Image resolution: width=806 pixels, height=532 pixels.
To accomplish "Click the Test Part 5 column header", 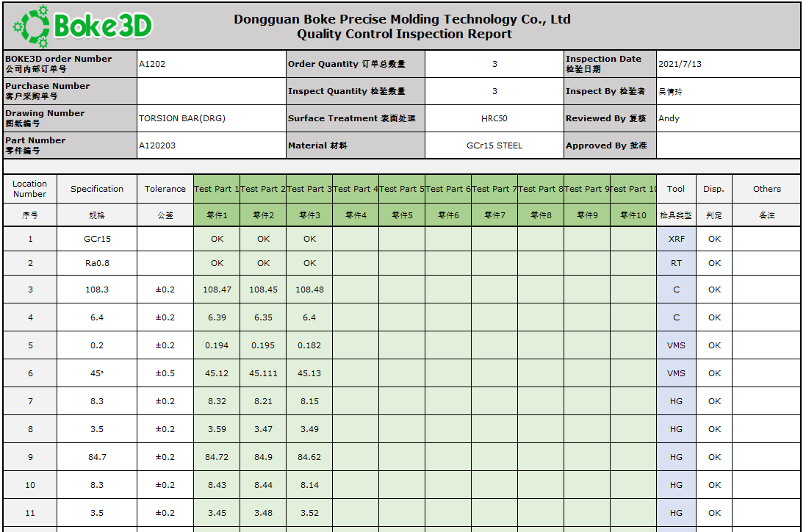I will tap(402, 189).
